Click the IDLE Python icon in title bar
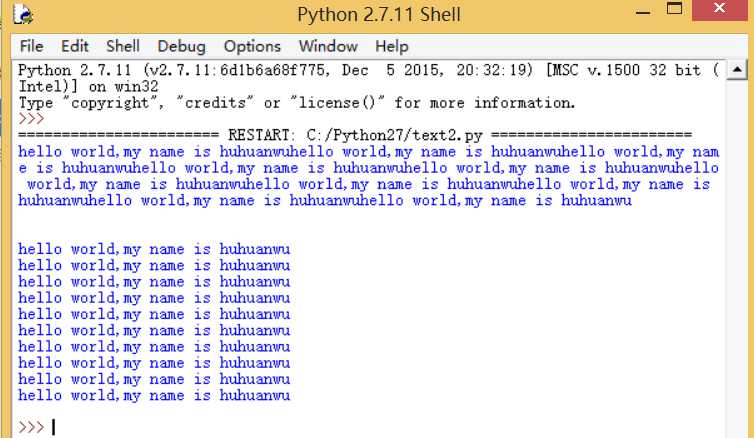Screen dimensions: 754x438 click(22, 13)
